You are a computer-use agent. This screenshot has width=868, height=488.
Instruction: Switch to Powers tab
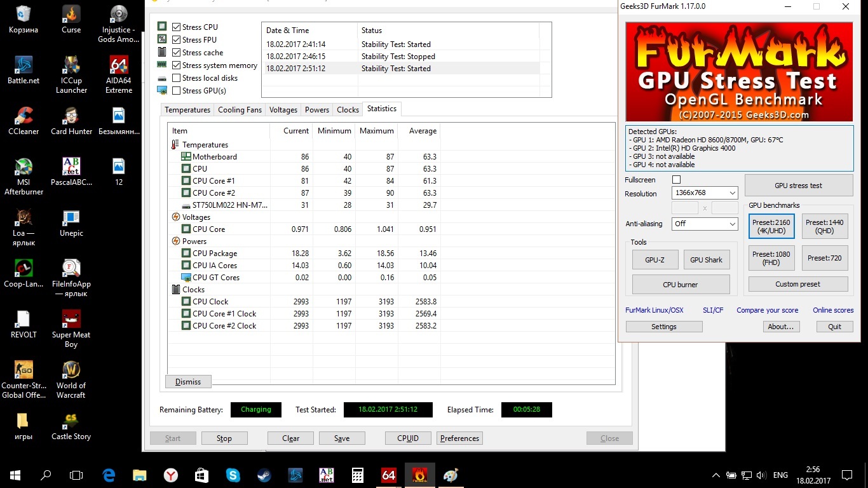click(x=317, y=110)
